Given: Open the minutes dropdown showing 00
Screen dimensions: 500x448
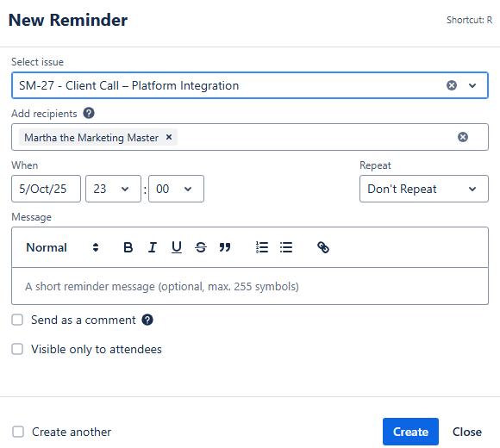Looking at the screenshot, I should click(176, 189).
